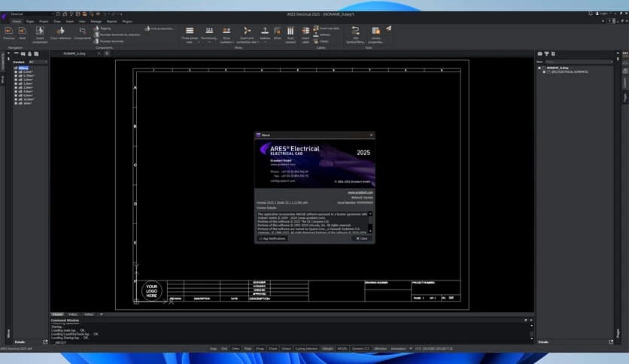The width and height of the screenshot is (629, 364).
Task: Open the Insert ribbon tab
Action: tap(69, 21)
